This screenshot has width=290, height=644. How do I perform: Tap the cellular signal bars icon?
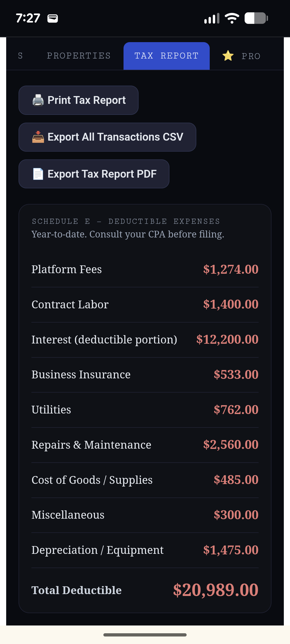212,18
